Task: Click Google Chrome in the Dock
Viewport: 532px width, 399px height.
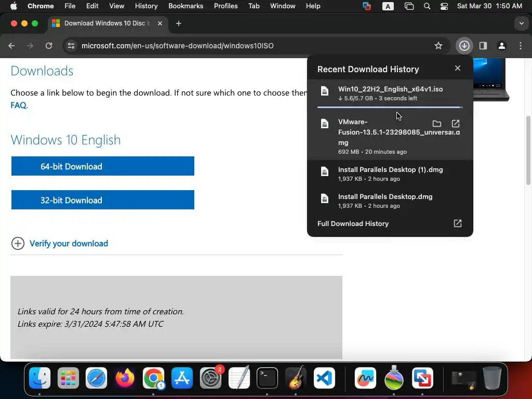Action: tap(153, 378)
